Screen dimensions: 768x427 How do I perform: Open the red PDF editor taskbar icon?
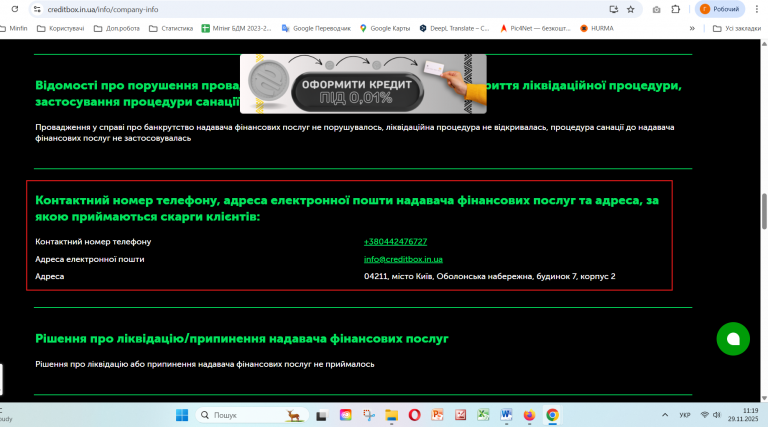tap(460, 415)
